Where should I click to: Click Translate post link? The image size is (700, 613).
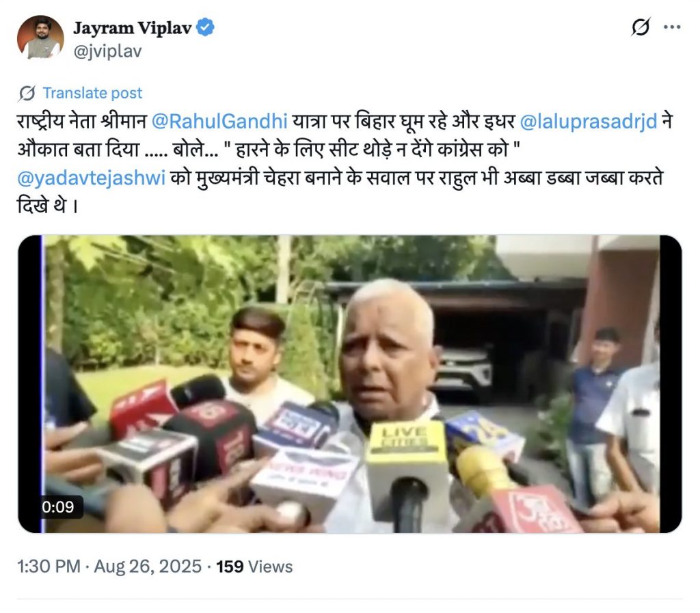point(92,93)
